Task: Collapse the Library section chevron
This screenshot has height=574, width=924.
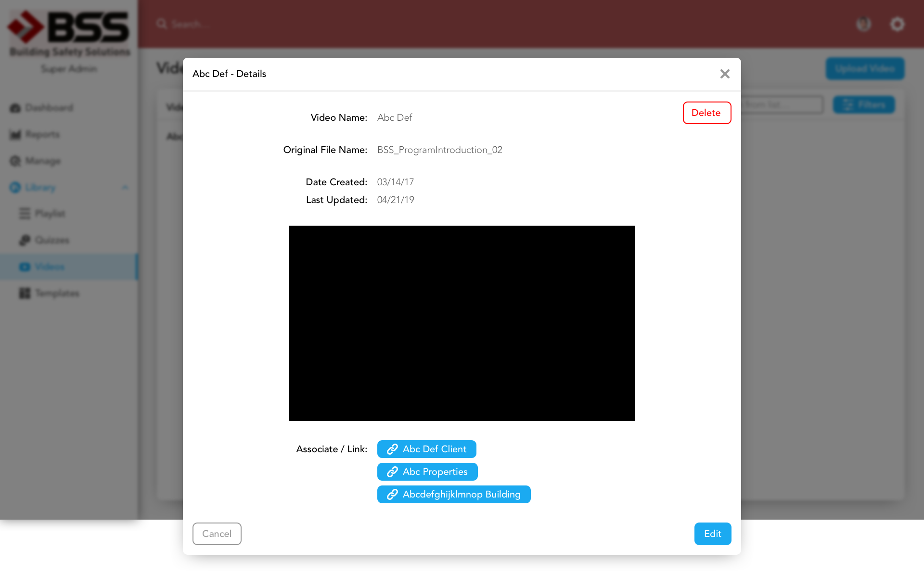Action: point(125,187)
